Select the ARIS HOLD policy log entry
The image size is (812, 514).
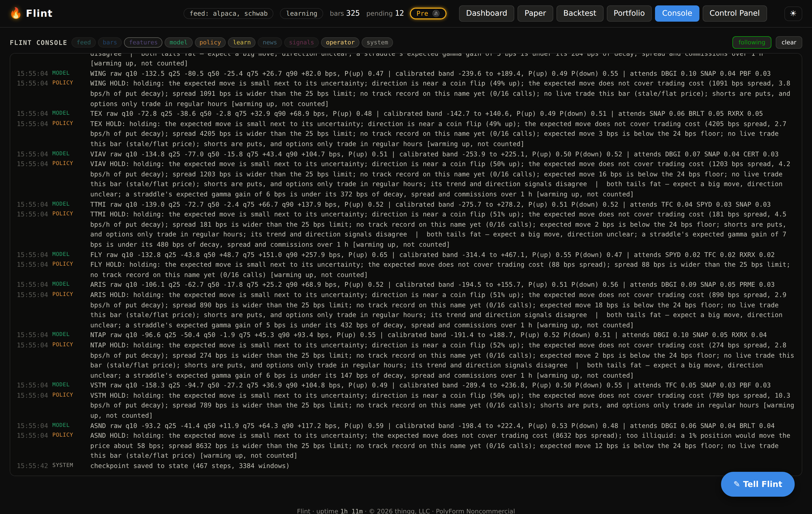click(406, 310)
